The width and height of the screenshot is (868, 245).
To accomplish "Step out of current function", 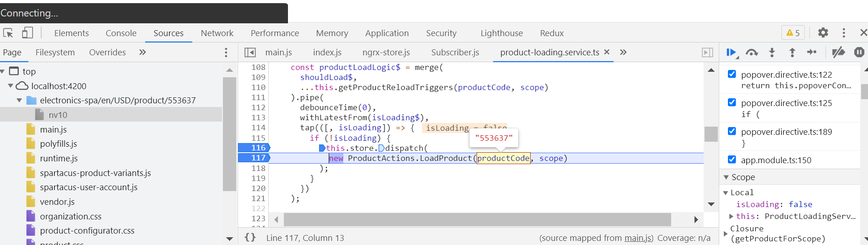I will (792, 53).
